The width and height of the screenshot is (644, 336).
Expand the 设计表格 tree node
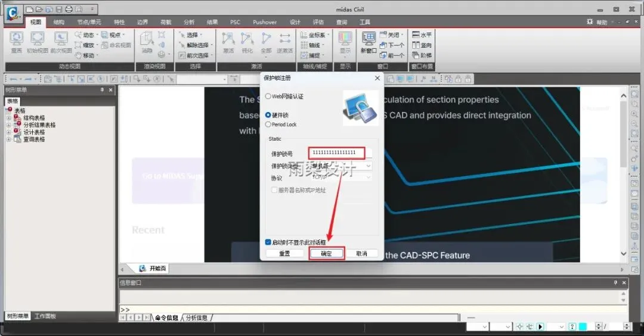coord(8,132)
